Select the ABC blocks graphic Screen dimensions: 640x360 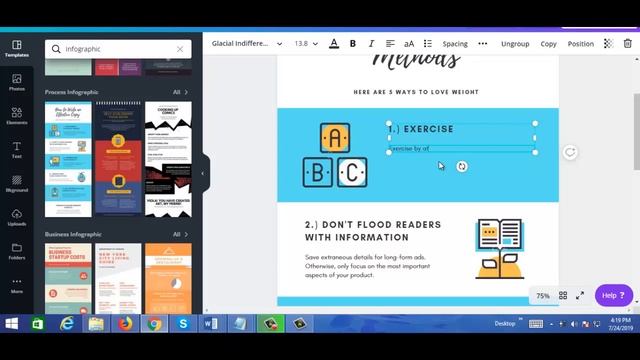click(x=335, y=155)
